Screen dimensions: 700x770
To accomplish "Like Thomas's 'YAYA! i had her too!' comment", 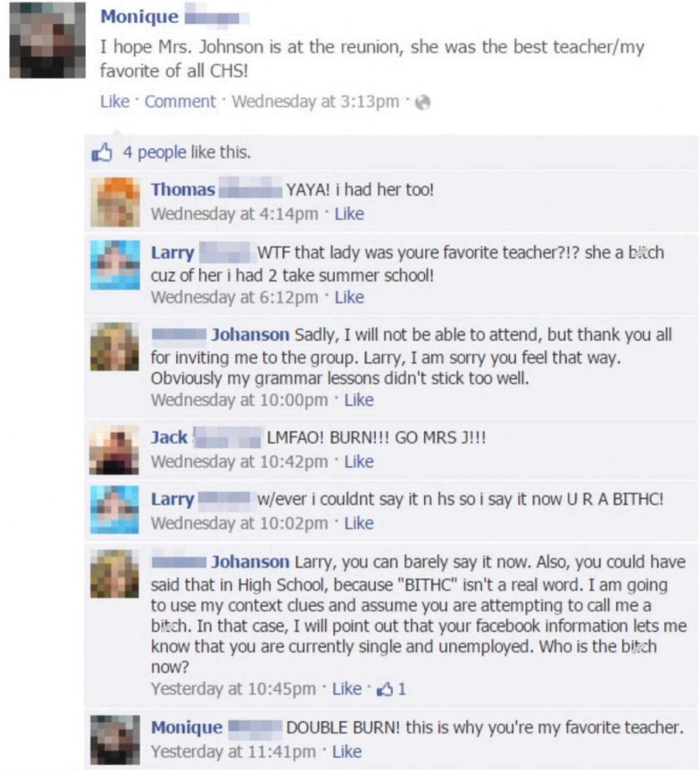I will coord(349,214).
